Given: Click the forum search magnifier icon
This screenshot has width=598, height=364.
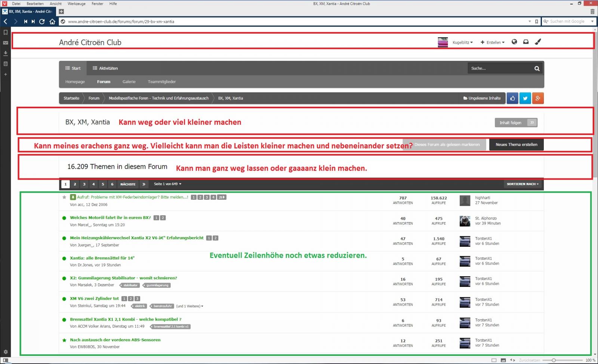Looking at the screenshot, I should pyautogui.click(x=537, y=68).
